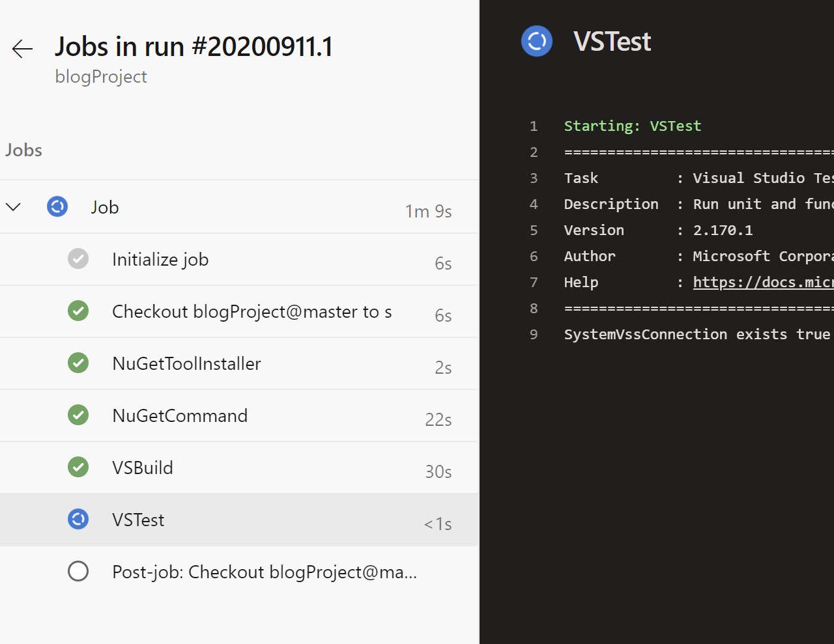Click log line number 9
This screenshot has width=834, height=644.
tap(534, 334)
